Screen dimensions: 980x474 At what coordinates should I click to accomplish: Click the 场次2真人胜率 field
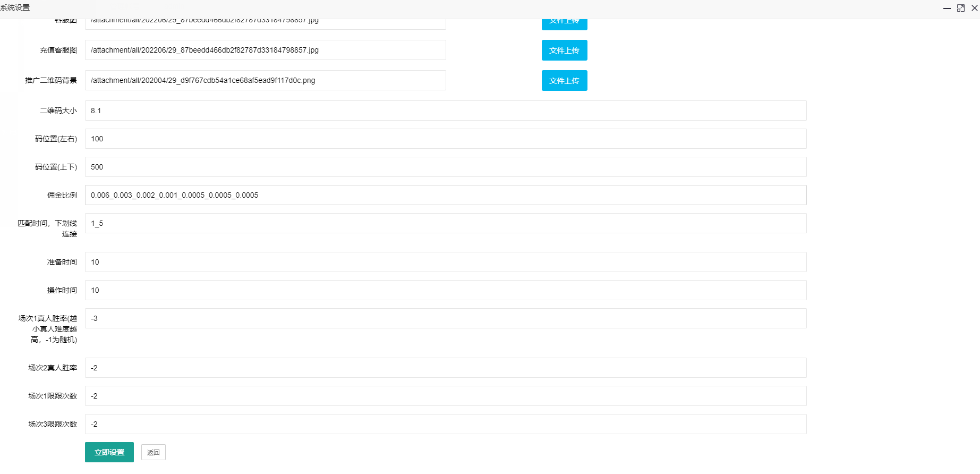[x=445, y=368]
